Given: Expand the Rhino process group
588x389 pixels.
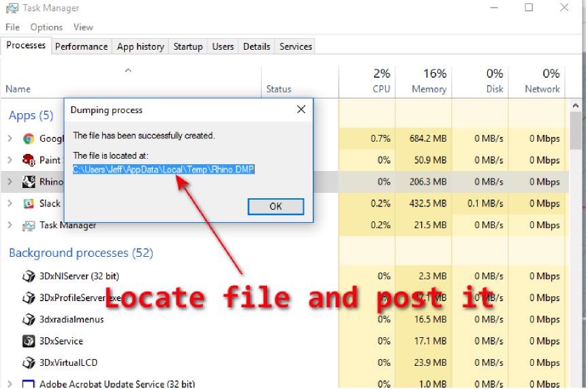Looking at the screenshot, I should coord(10,182).
